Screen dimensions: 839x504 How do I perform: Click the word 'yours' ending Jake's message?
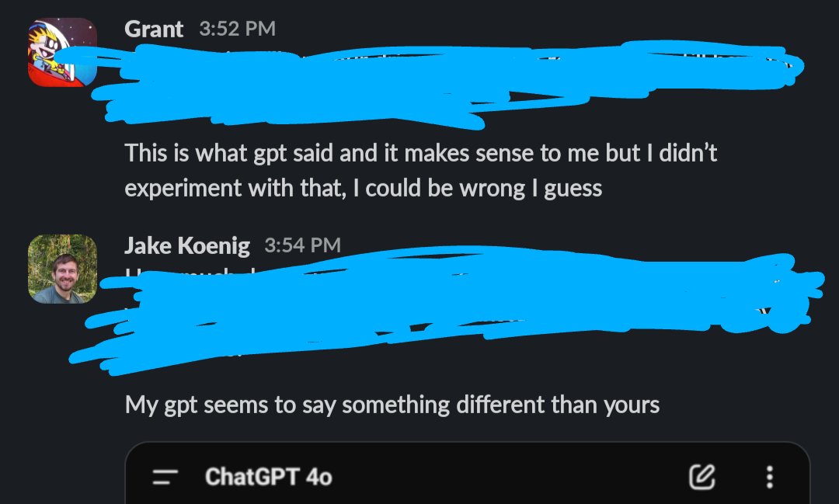click(632, 406)
